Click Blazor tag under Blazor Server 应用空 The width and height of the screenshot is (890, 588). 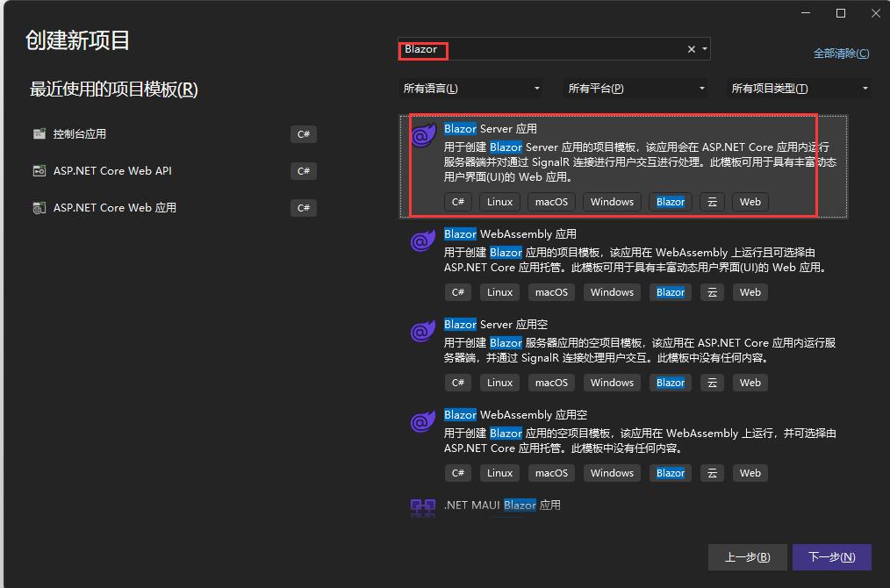[x=671, y=383]
